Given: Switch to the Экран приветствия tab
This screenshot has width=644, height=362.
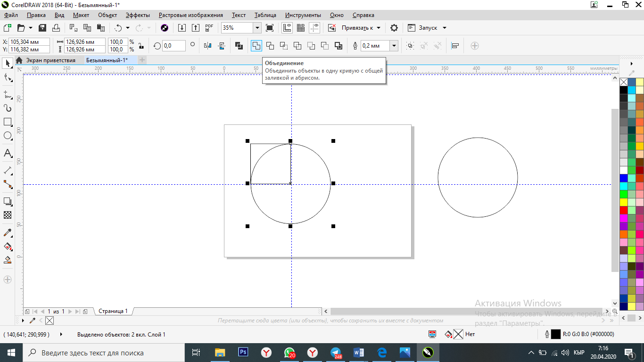Looking at the screenshot, I should [x=50, y=60].
